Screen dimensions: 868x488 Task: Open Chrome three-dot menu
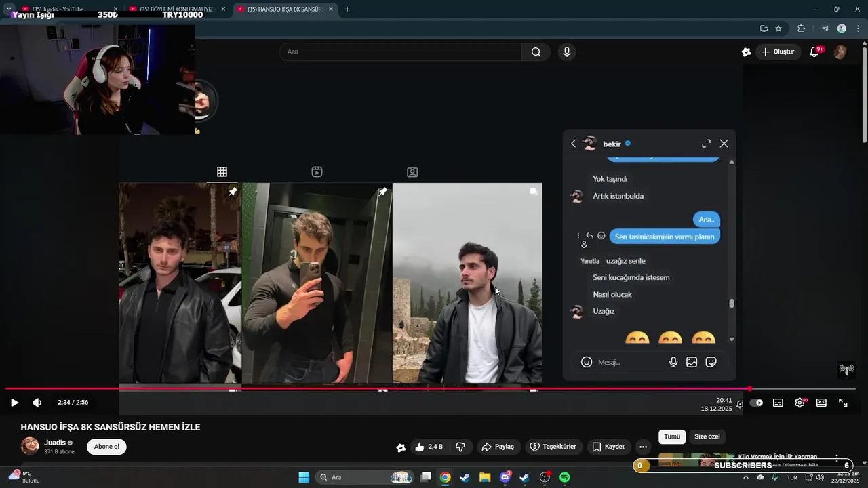(858, 28)
